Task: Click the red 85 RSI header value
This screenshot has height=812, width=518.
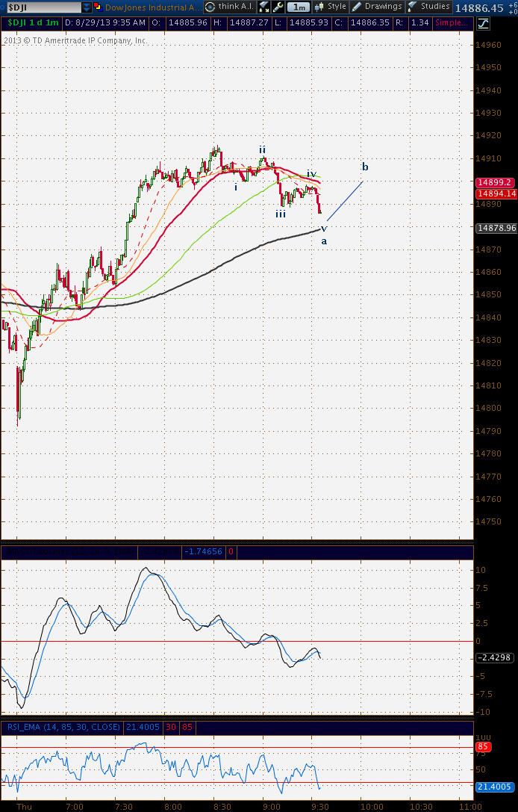Action: pyautogui.click(x=187, y=727)
